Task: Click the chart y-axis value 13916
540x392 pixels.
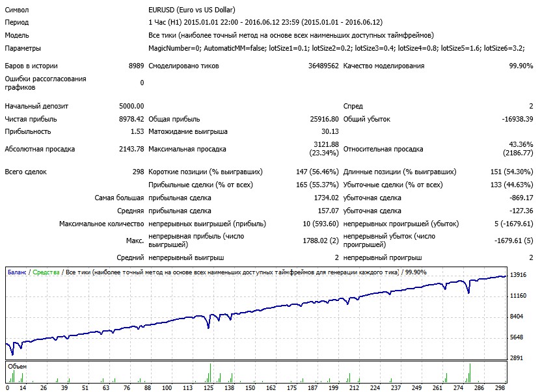Action: pyautogui.click(x=519, y=274)
